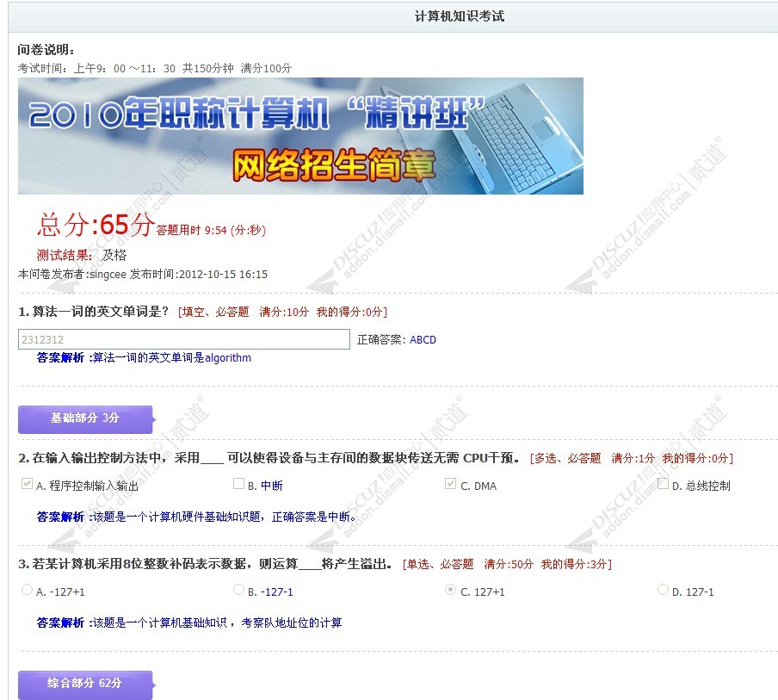This screenshot has height=700, width=778.
Task: Click the 计算机知识考试 page title
Action: pos(460,16)
